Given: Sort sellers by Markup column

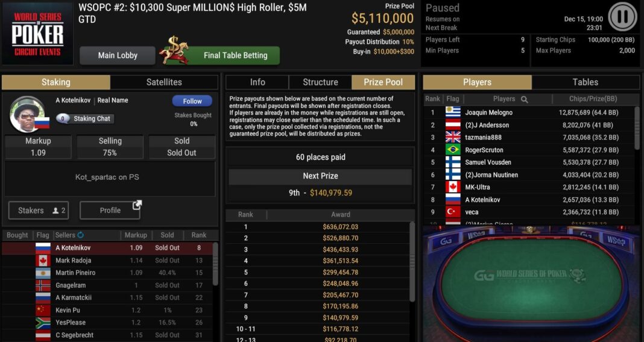Looking at the screenshot, I should (x=136, y=235).
